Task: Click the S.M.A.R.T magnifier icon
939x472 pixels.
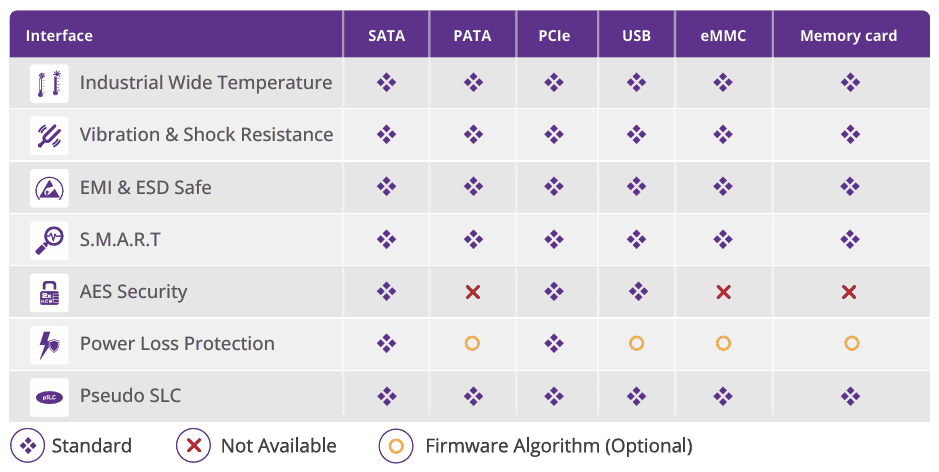Action: [49, 240]
